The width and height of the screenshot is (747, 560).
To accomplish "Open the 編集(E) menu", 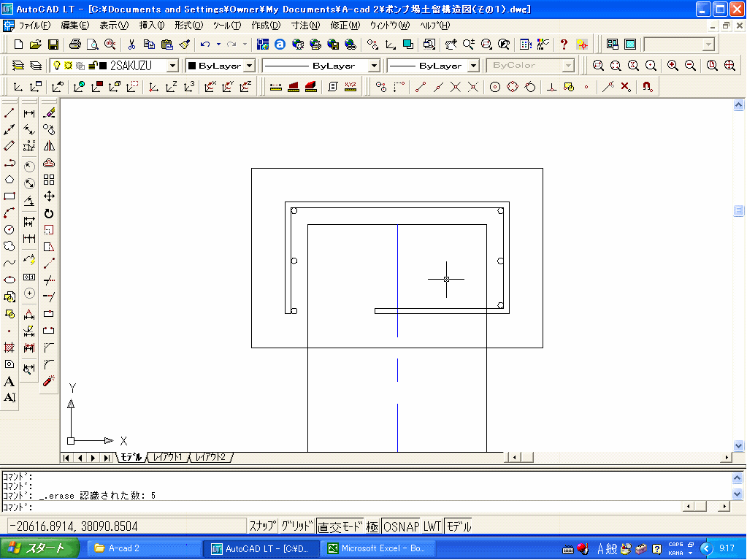I will coord(74,26).
